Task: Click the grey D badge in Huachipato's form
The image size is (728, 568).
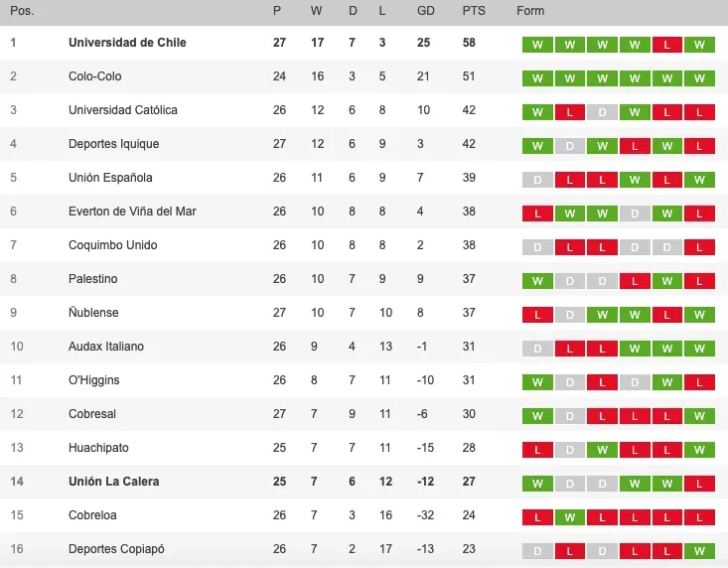Action: (569, 450)
